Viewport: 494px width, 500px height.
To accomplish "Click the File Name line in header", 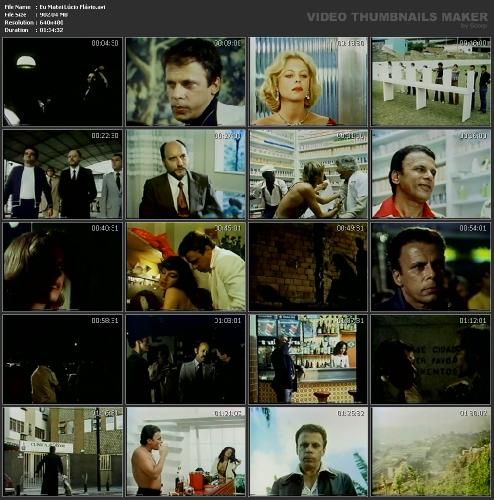I will (55, 7).
